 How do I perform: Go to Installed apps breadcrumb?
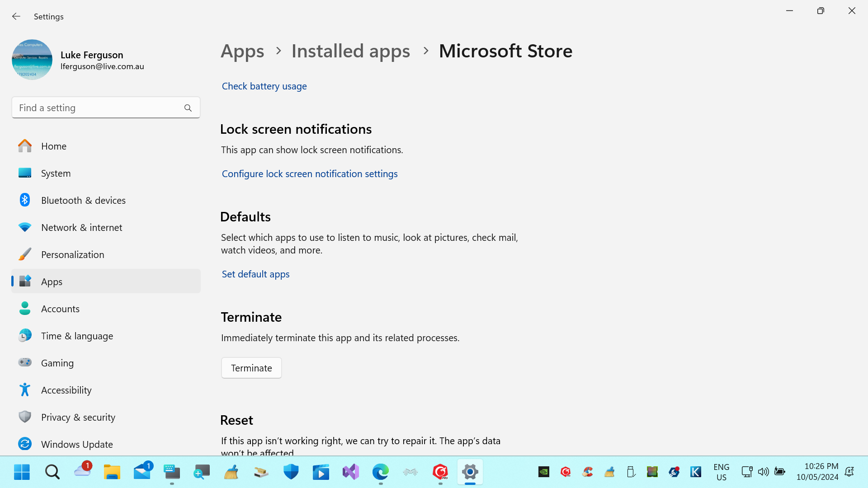[351, 51]
